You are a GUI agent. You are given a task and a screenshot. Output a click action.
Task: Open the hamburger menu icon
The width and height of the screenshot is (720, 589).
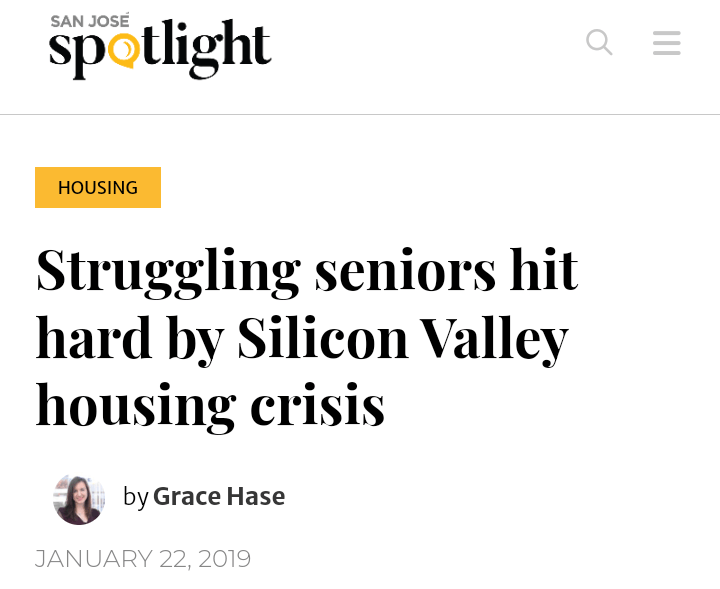click(666, 43)
